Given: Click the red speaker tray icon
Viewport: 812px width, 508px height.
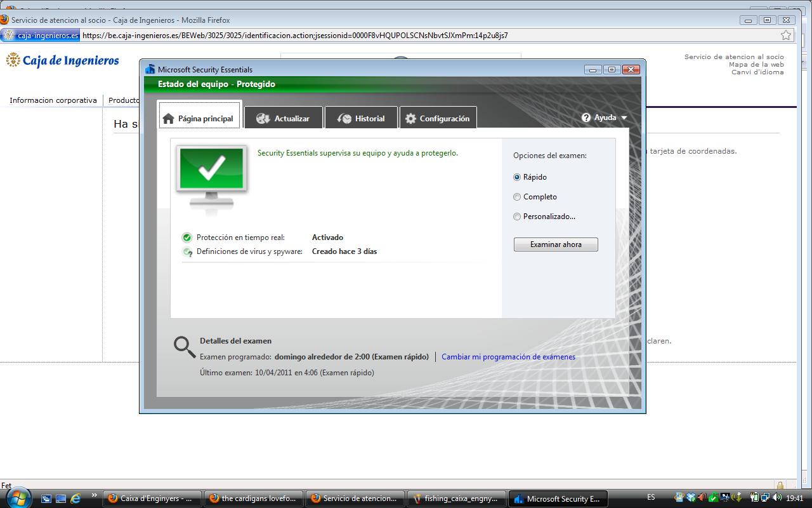Looking at the screenshot, I should coord(702,497).
